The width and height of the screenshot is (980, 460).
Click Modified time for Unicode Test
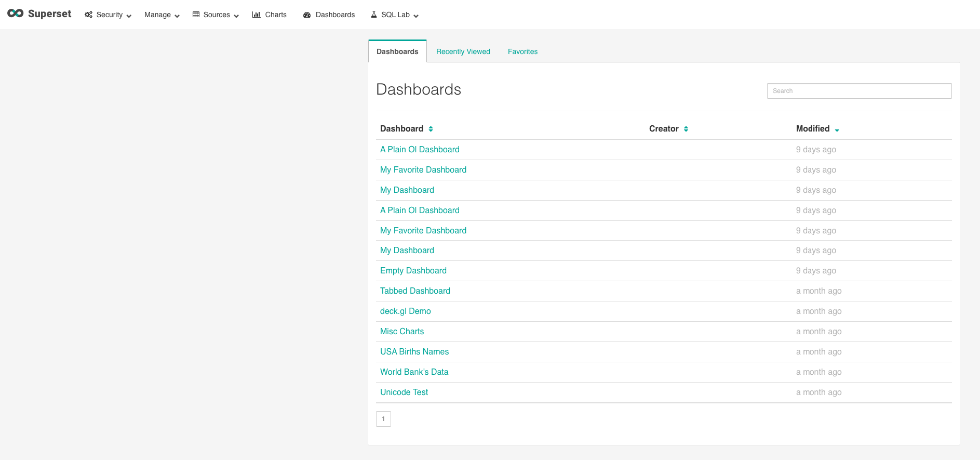[818, 392]
